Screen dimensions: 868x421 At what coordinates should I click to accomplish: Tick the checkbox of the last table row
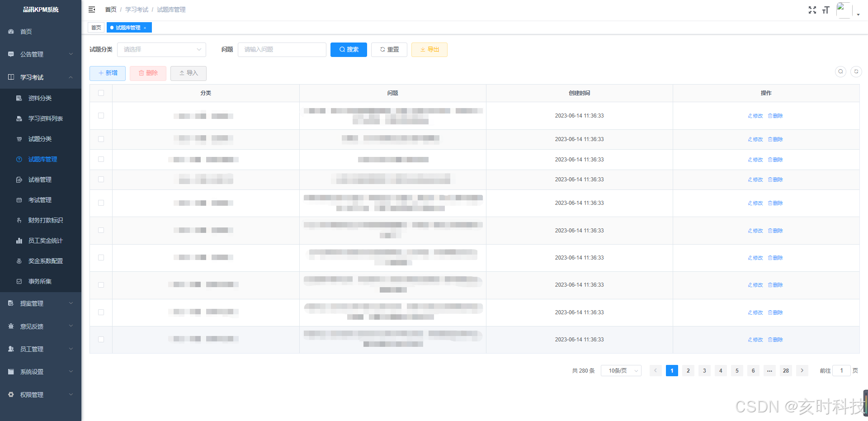click(101, 340)
